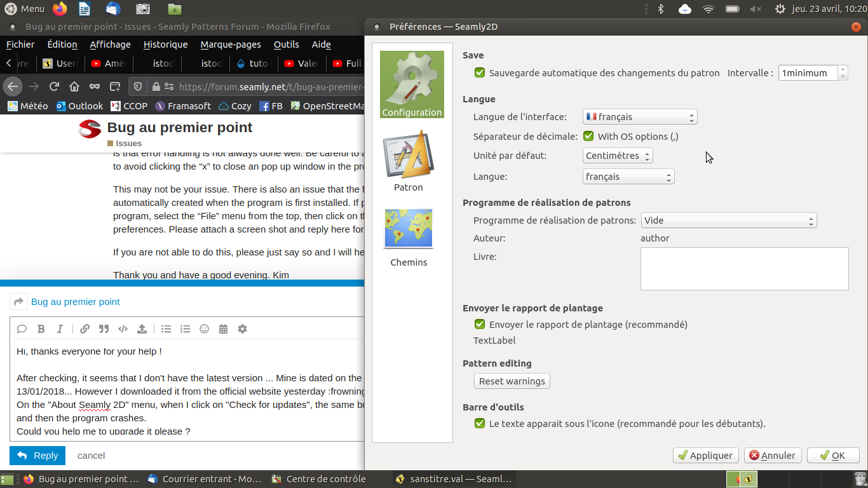Toggle the With OS options decimal separator
Screen dimensions: 868x488
588,137
